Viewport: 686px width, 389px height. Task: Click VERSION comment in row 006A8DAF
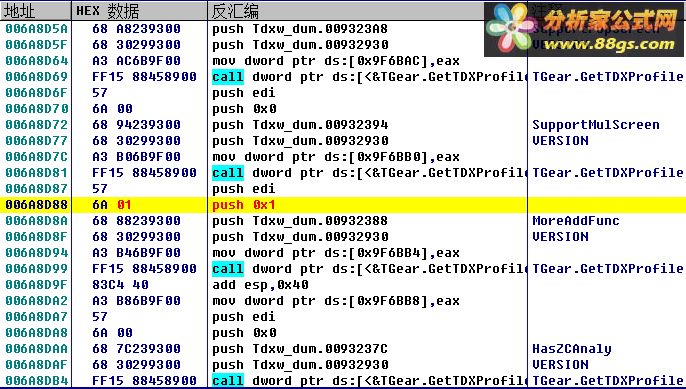(x=560, y=364)
